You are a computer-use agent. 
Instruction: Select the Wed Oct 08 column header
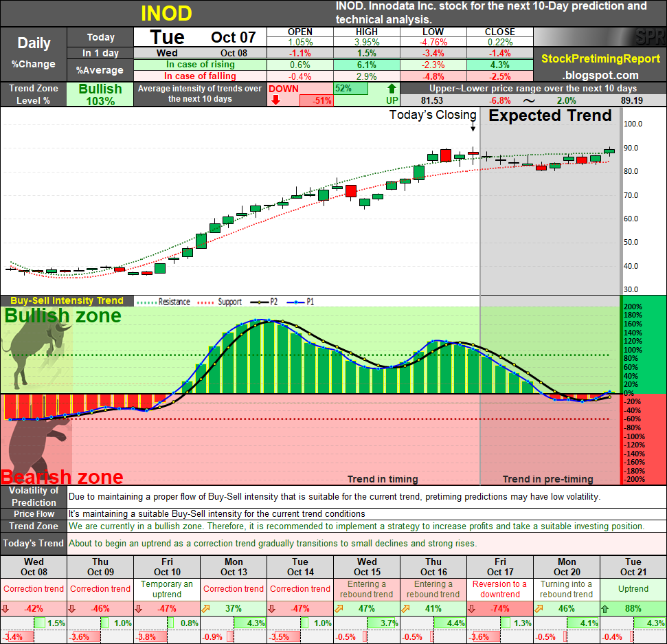[x=34, y=567]
